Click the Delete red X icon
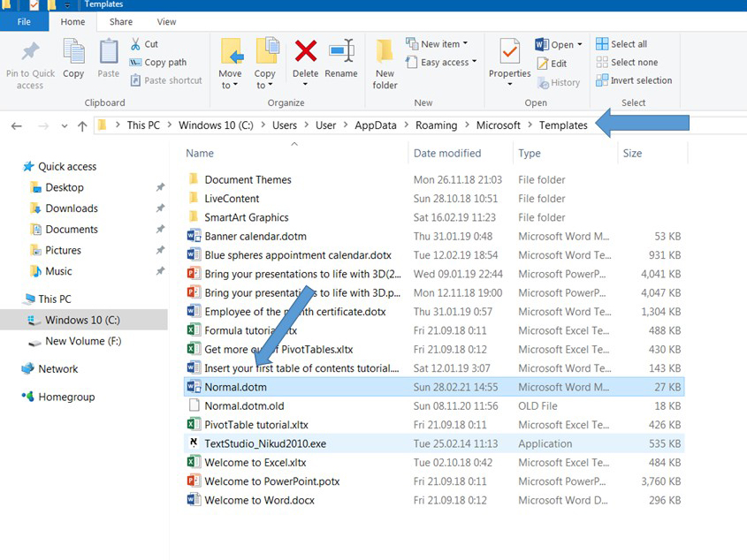The image size is (747, 560). (305, 53)
